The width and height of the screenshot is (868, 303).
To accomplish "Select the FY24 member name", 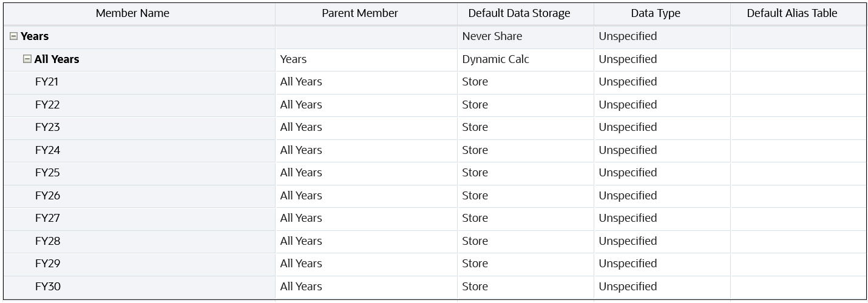I will click(x=47, y=150).
